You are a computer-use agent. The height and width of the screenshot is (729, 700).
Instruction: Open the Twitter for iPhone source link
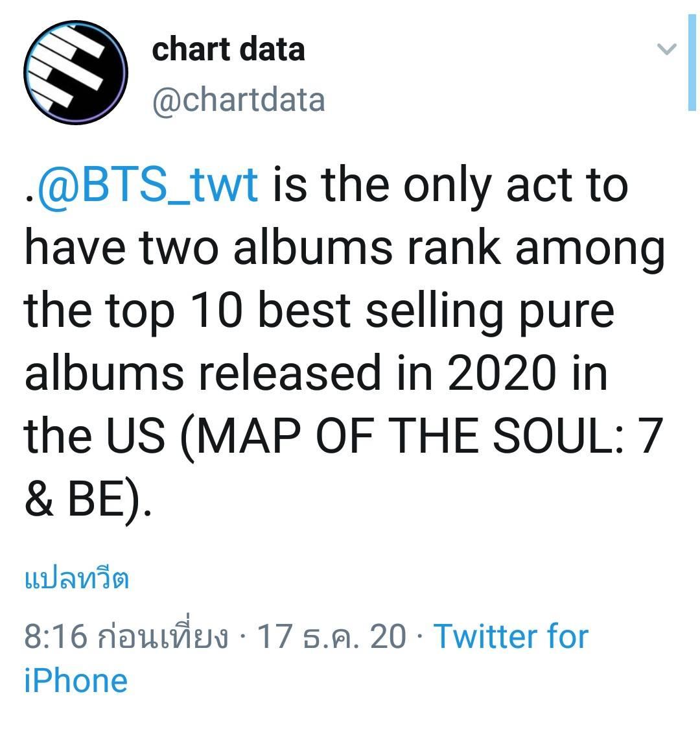pyautogui.click(x=307, y=658)
